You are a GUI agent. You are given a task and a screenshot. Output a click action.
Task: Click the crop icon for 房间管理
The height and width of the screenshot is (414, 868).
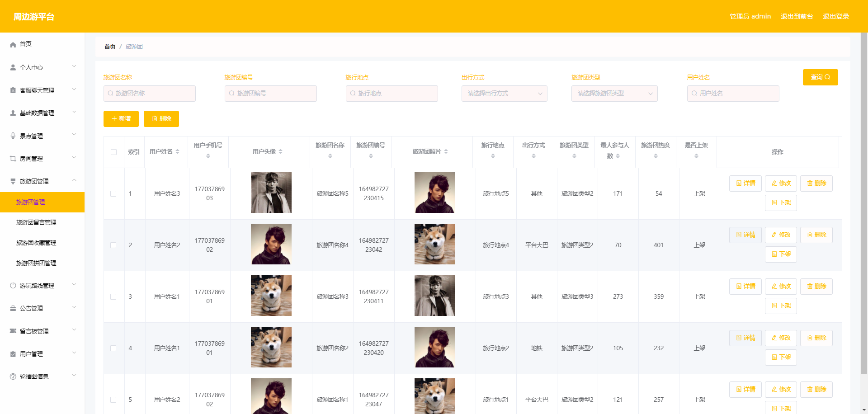(13, 159)
